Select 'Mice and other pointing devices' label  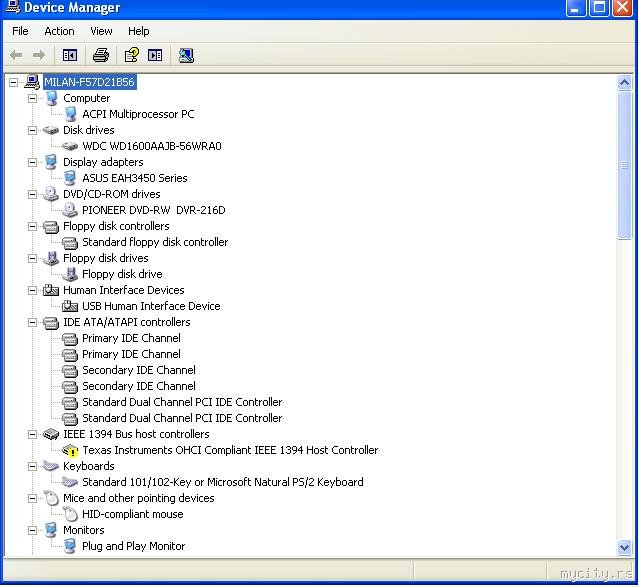tap(139, 498)
